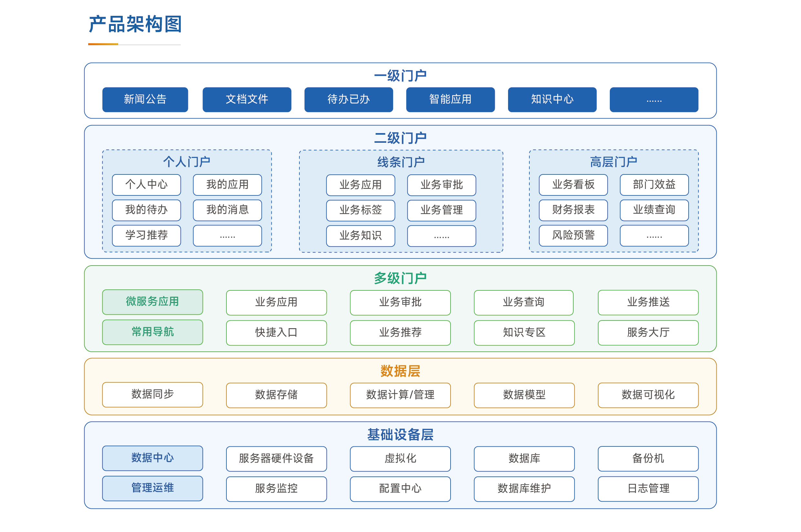Click 服务大厅 box
801x532 pixels.
pyautogui.click(x=648, y=333)
